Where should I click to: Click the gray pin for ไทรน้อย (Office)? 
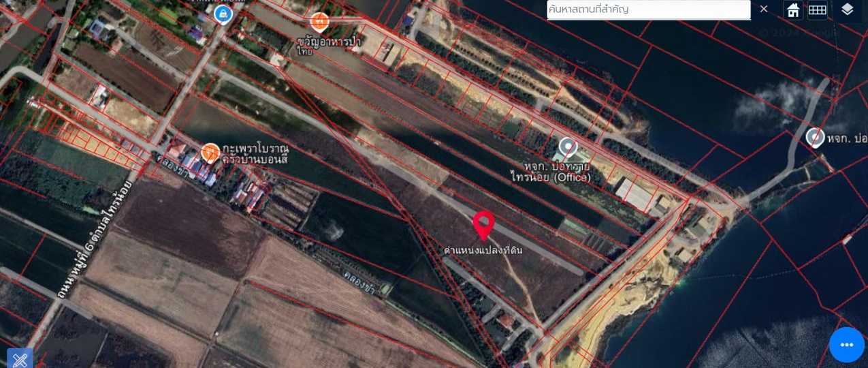[567, 147]
